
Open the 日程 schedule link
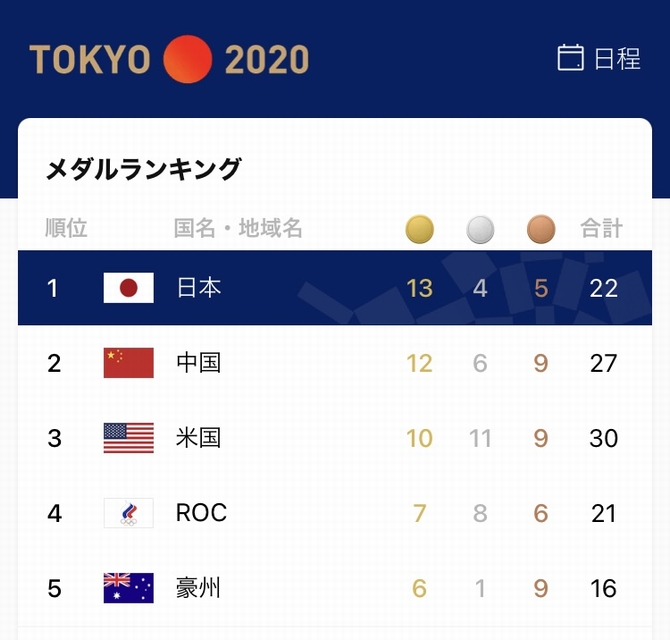tap(617, 59)
